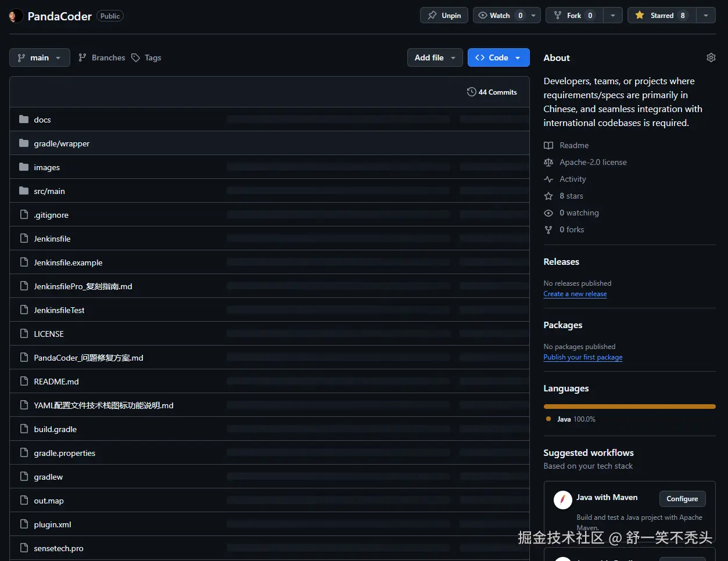Toggle Starred to unstar the repository

[662, 16]
